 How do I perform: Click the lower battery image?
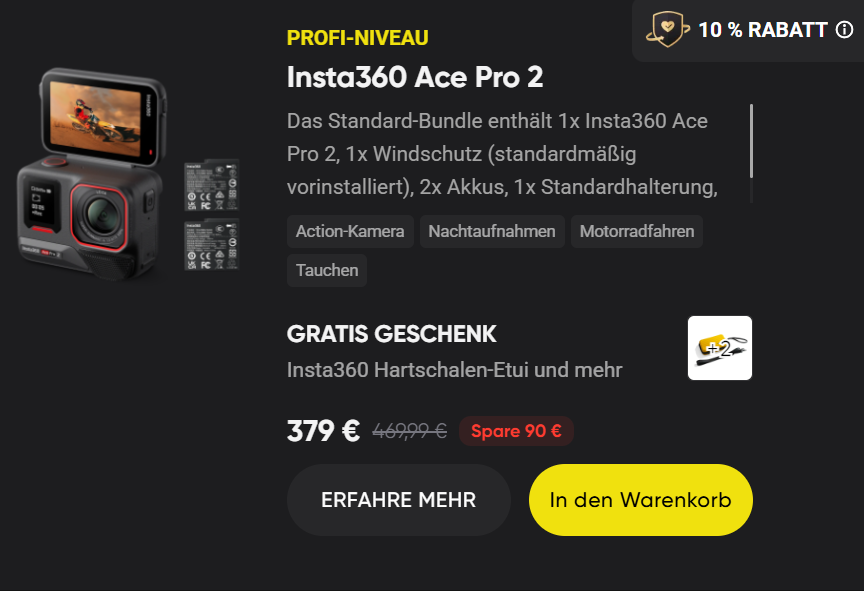(x=212, y=245)
